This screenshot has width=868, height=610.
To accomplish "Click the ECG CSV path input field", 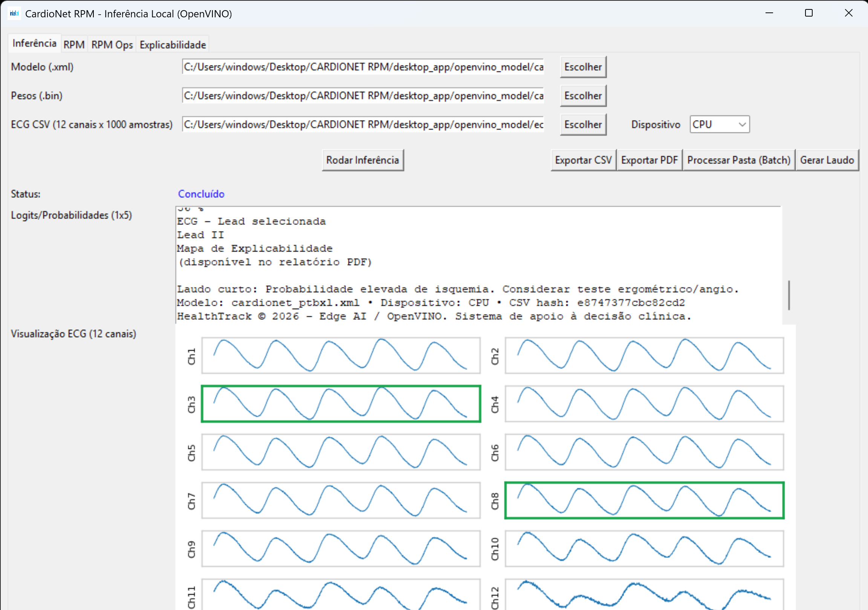I will point(362,124).
